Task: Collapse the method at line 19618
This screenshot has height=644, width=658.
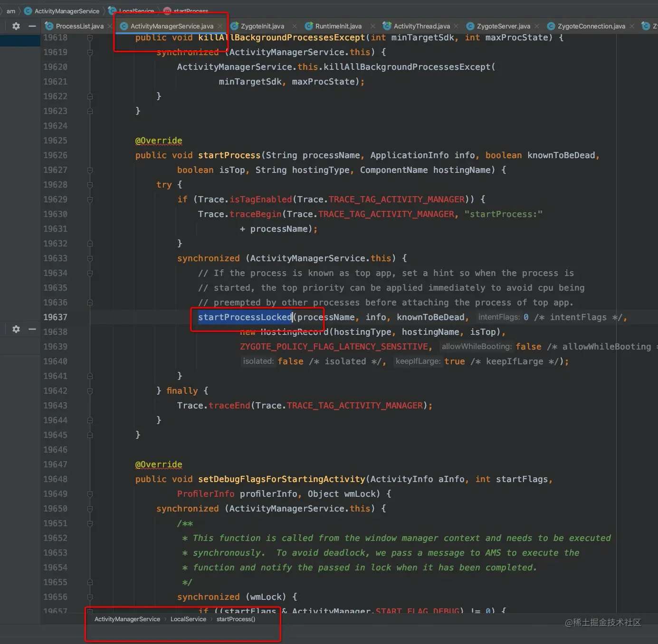Action: tap(90, 38)
